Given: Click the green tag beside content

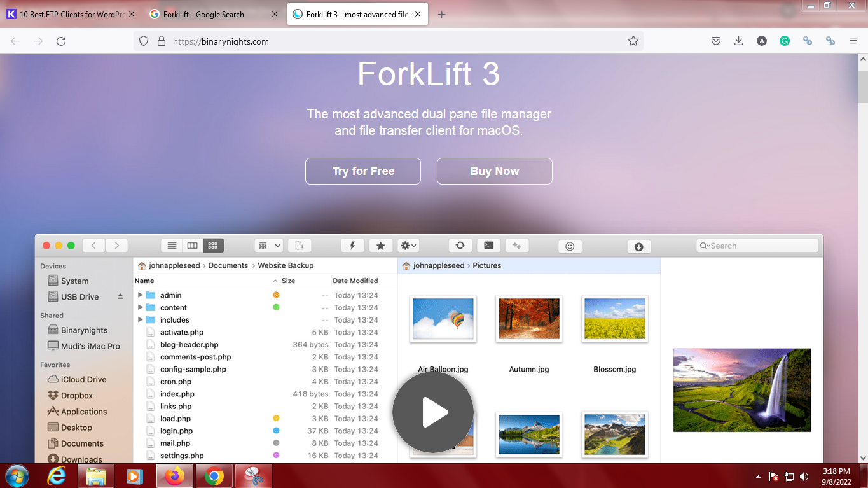Looking at the screenshot, I should tap(276, 307).
